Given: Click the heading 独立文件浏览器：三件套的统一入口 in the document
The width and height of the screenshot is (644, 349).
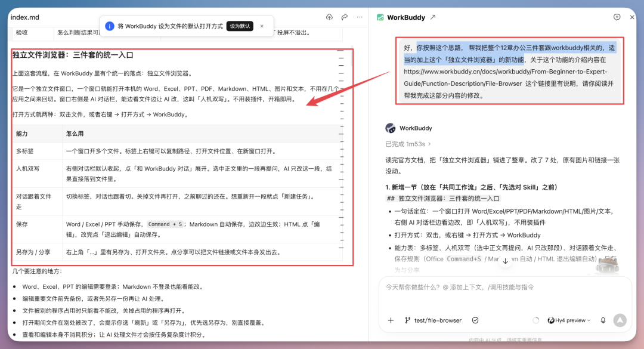Looking at the screenshot, I should click(x=73, y=55).
